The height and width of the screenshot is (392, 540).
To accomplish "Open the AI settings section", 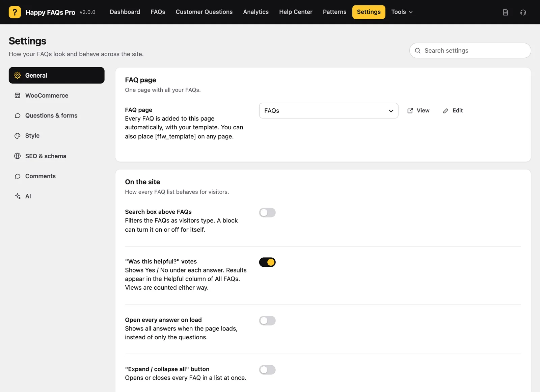I will (57, 196).
